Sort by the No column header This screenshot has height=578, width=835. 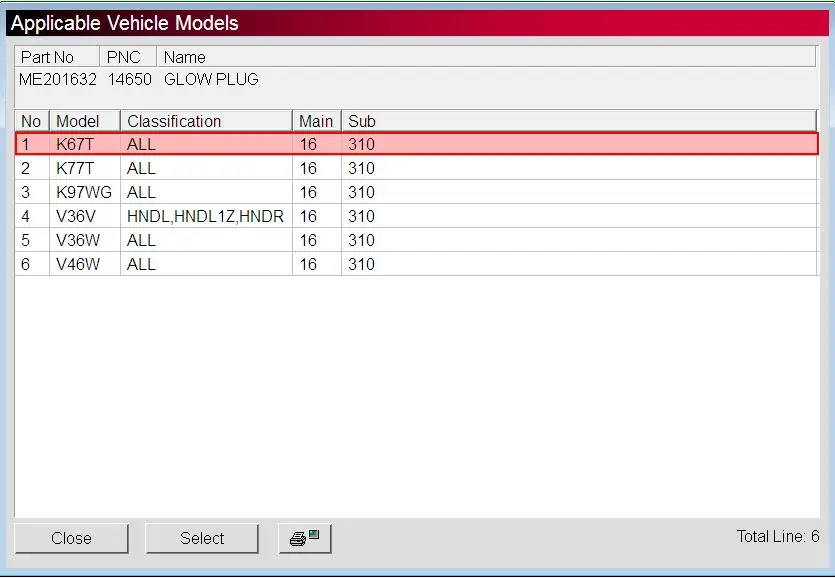32,121
